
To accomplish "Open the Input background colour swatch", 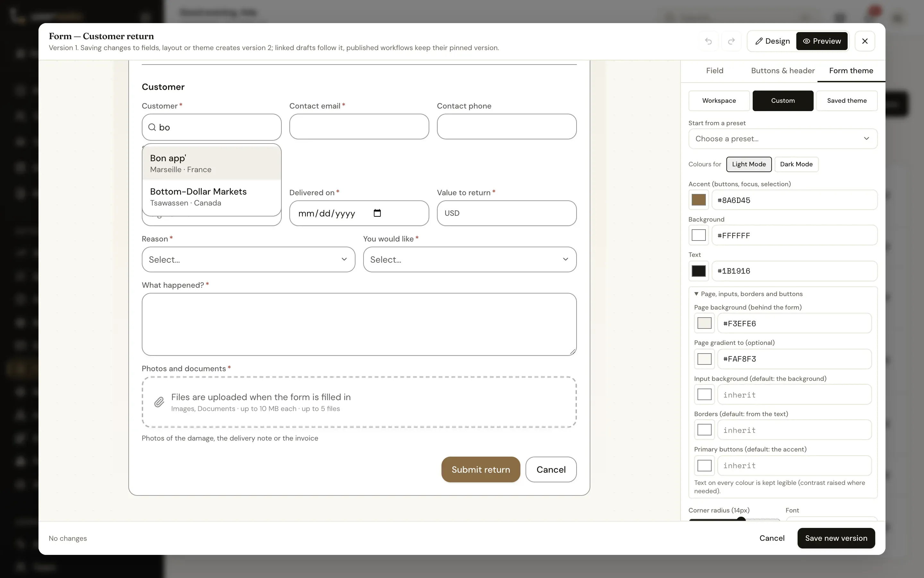I will (x=705, y=394).
